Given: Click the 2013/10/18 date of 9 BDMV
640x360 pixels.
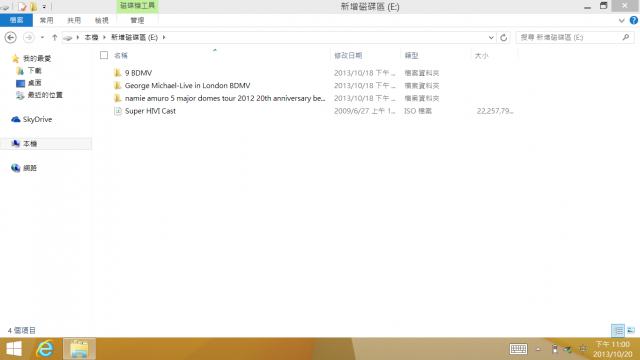Looking at the screenshot, I should tap(364, 73).
